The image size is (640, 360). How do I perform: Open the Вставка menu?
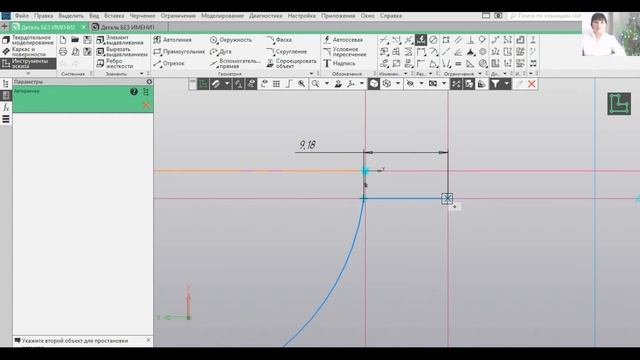114,16
